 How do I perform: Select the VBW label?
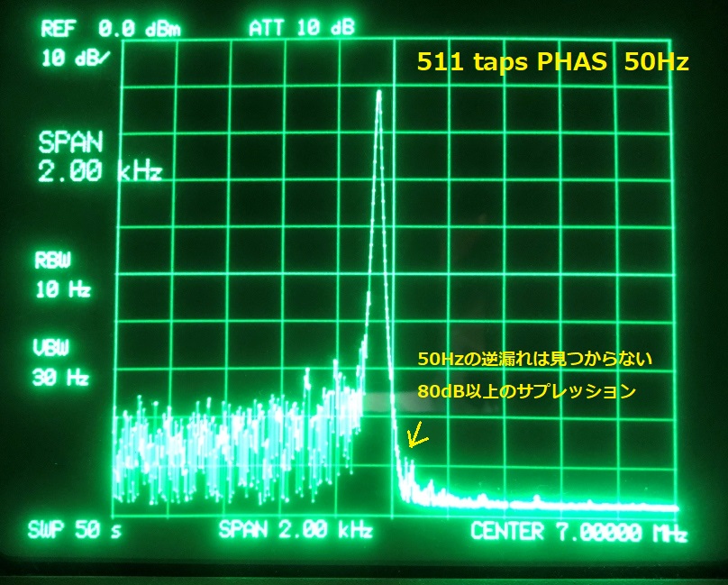tap(51, 348)
